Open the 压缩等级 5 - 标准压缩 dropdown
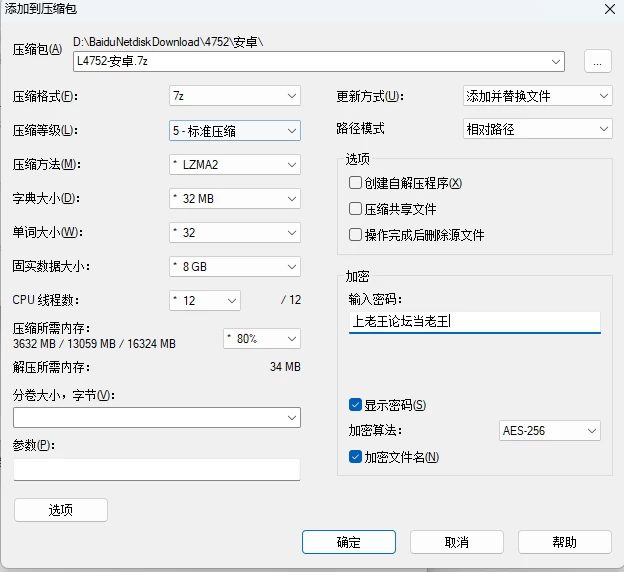624x572 pixels. tap(235, 131)
